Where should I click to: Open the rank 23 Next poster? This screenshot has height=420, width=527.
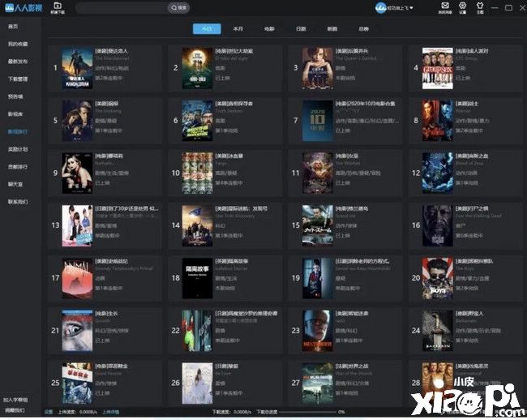click(318, 331)
